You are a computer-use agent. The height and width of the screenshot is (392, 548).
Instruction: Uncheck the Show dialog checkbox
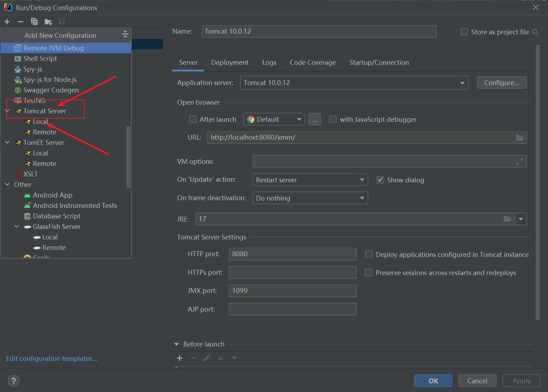coord(380,180)
